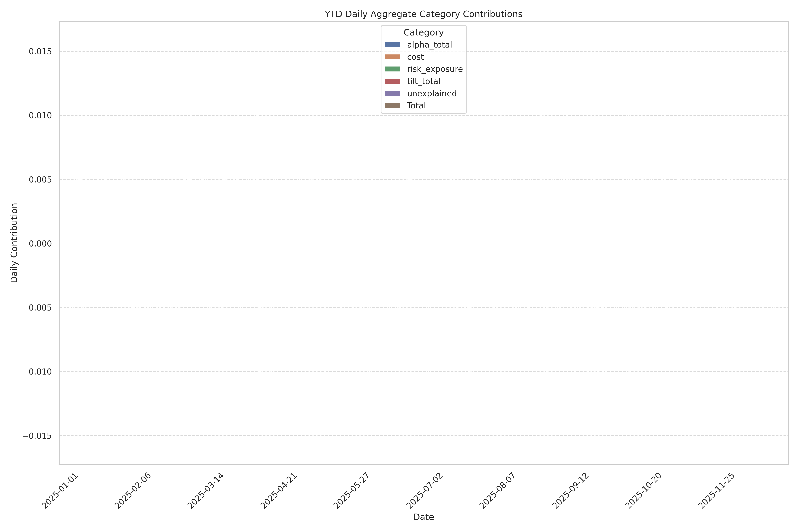The width and height of the screenshot is (798, 532).
Task: Click the unexplained legend text
Action: pyautogui.click(x=432, y=94)
